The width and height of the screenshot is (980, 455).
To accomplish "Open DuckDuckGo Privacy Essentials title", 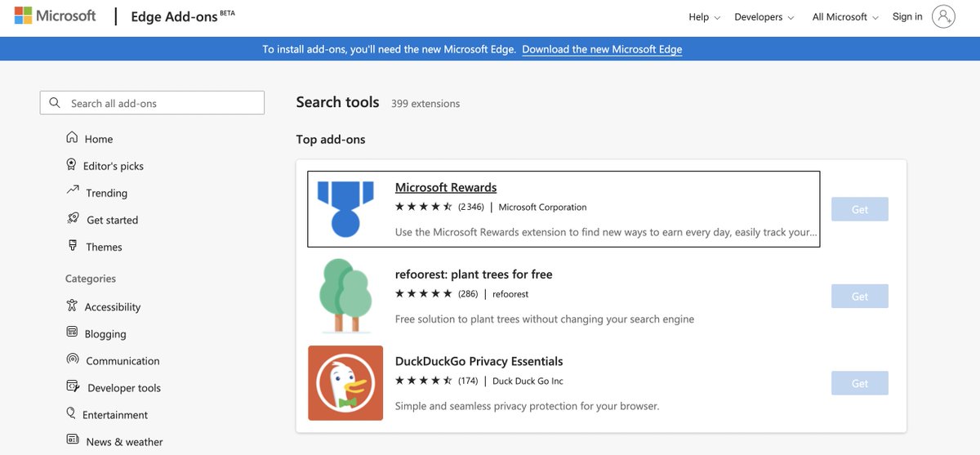I will click(x=479, y=361).
